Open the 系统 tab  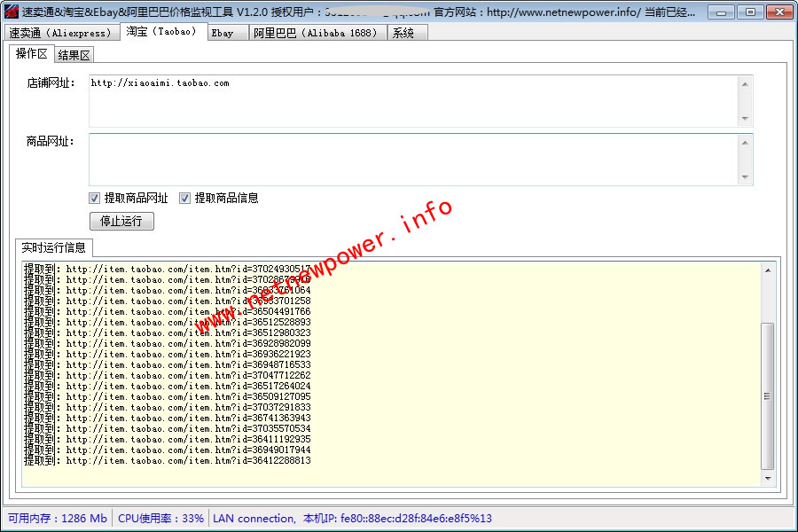(403, 33)
